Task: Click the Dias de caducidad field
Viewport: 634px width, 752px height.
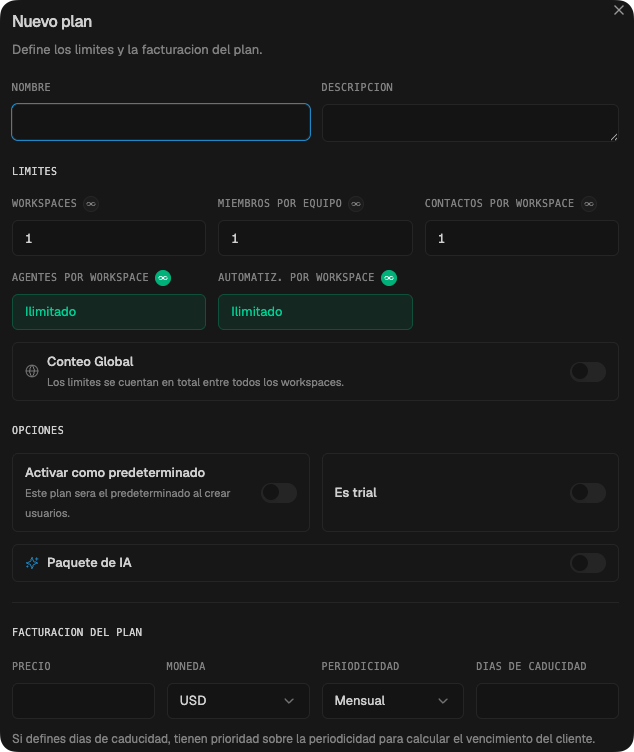Action: point(547,701)
